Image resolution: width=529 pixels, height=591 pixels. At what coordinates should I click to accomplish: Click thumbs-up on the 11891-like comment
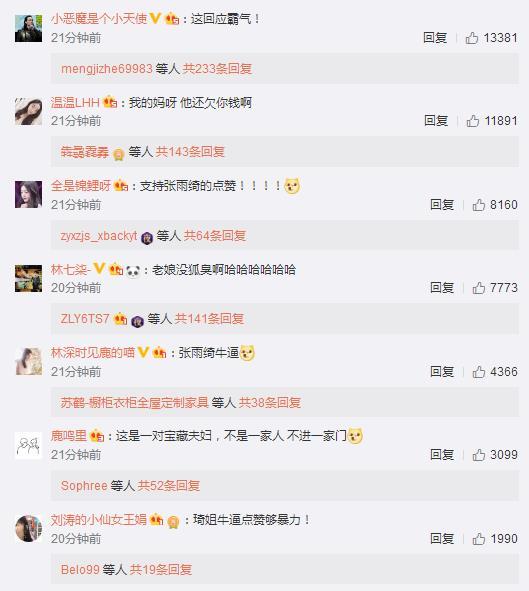pyautogui.click(x=472, y=121)
